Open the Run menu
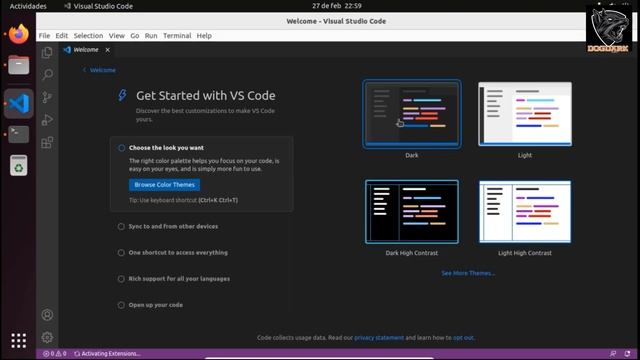Viewport: 640px width, 360px height. [x=151, y=36]
